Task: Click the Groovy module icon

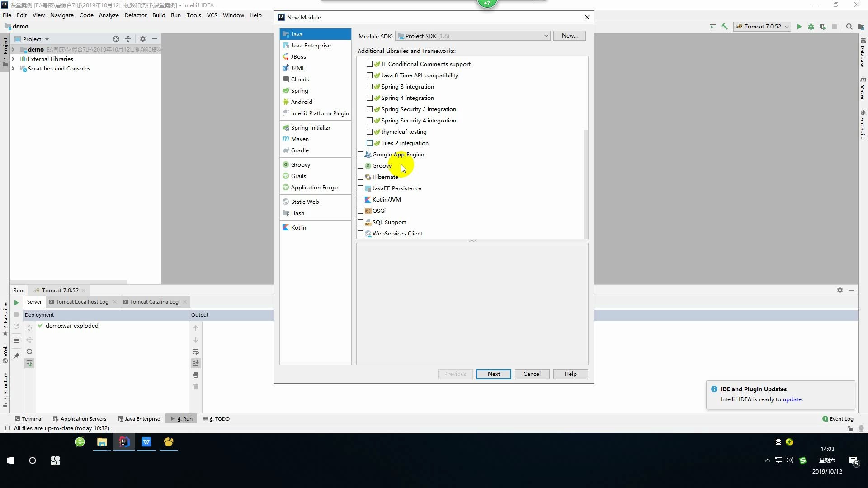Action: tap(286, 164)
